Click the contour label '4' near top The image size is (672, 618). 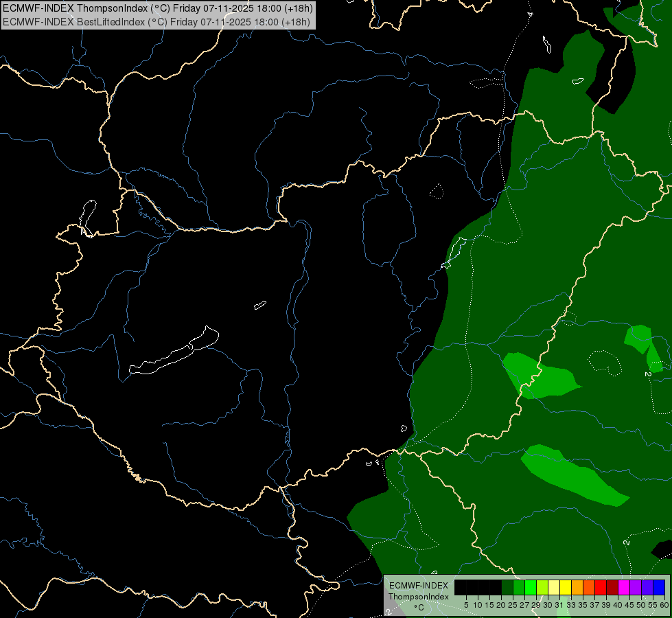point(530,14)
